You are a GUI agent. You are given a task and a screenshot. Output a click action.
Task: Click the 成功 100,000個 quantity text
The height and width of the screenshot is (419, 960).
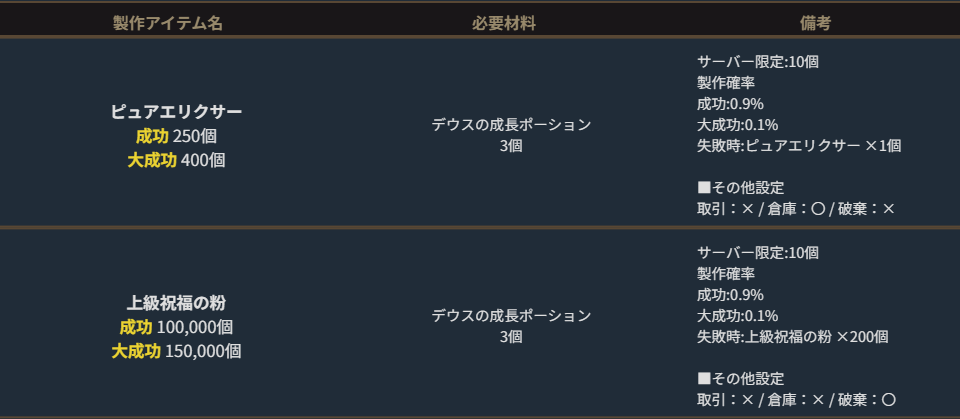pos(176,327)
